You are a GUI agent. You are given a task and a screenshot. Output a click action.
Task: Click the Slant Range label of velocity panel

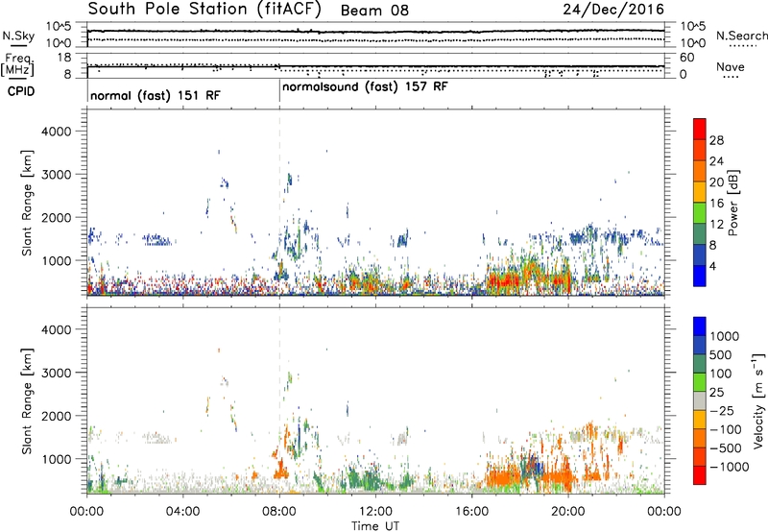point(28,400)
